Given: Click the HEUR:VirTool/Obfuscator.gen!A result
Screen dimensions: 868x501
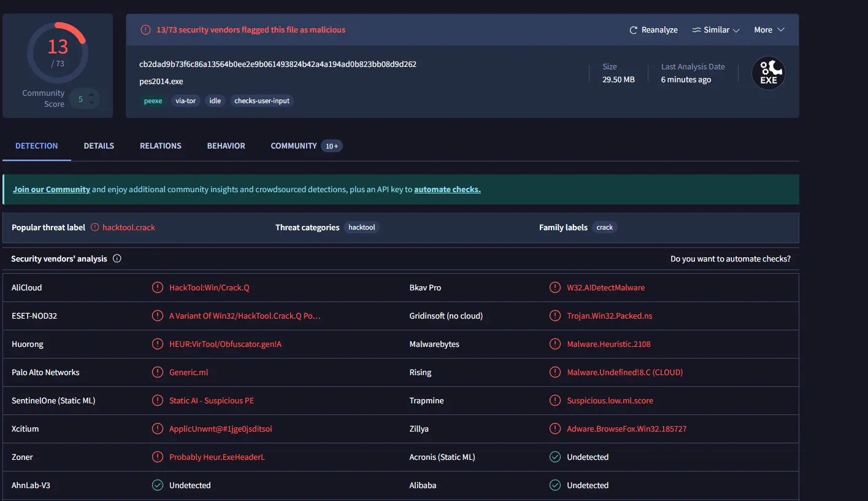Looking at the screenshot, I should tap(226, 344).
